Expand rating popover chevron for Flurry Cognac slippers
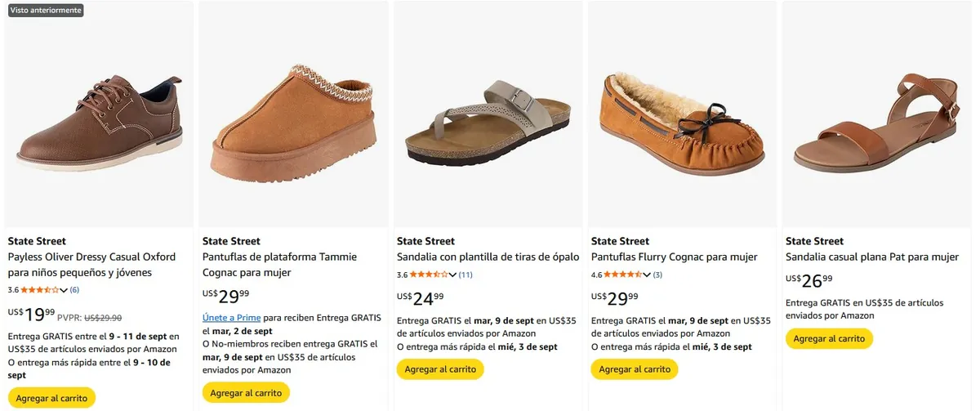The height and width of the screenshot is (411, 980). [x=647, y=275]
